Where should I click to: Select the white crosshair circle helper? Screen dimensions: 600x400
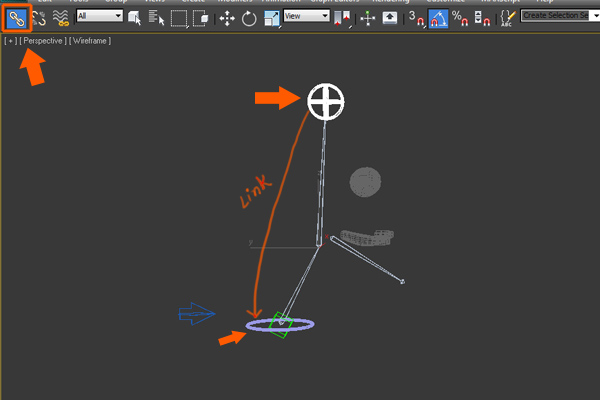(x=326, y=102)
